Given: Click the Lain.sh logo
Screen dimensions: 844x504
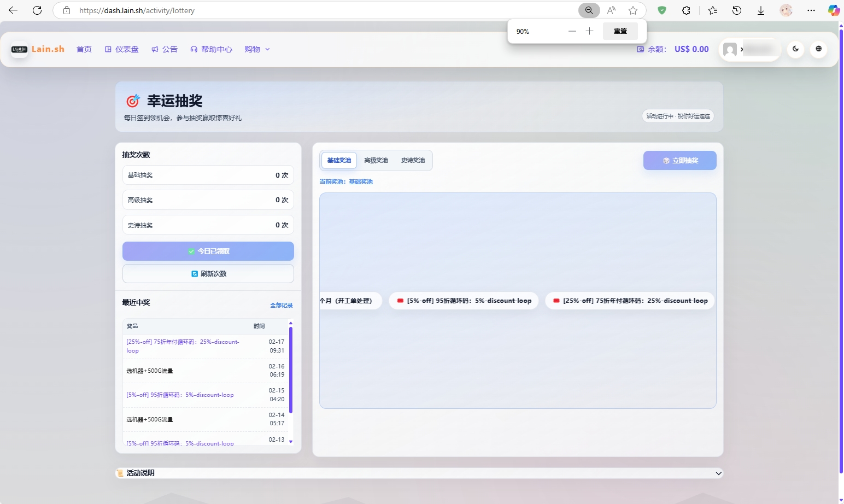Looking at the screenshot, I should [38, 49].
